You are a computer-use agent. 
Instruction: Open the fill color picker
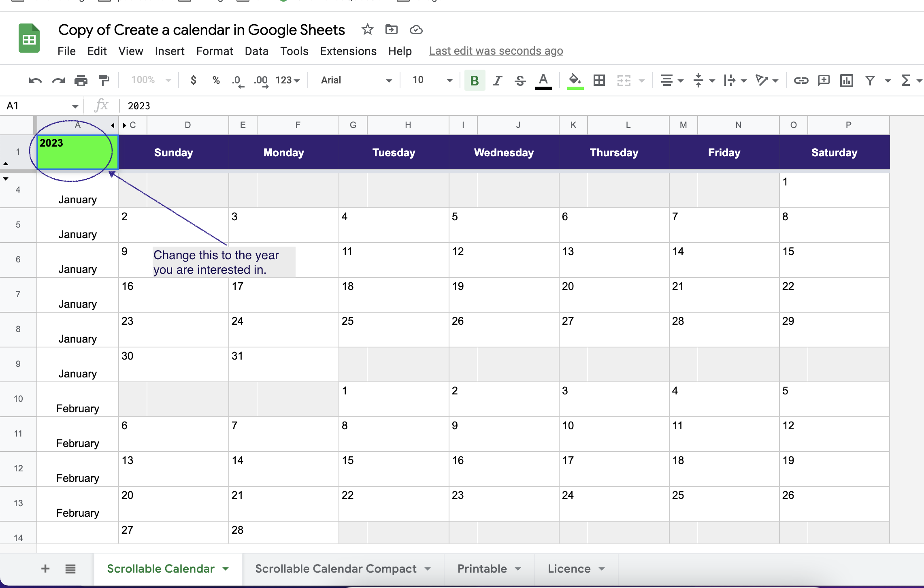(x=575, y=81)
